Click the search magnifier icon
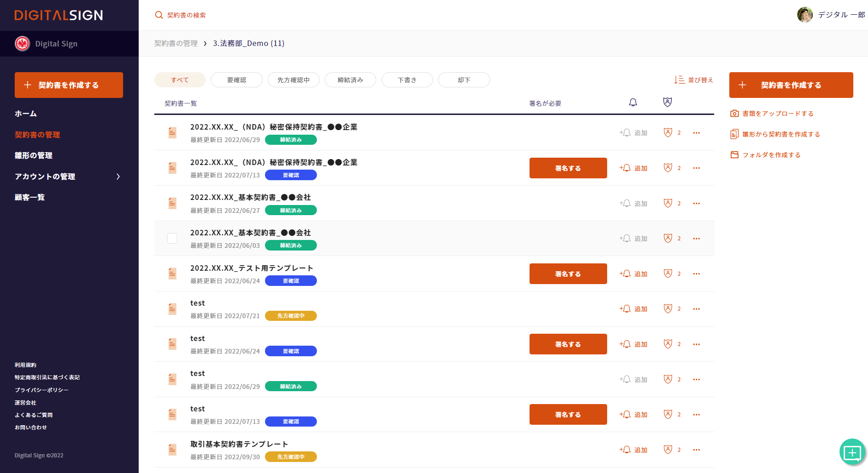Screen dimensions: 868x473 pos(159,15)
